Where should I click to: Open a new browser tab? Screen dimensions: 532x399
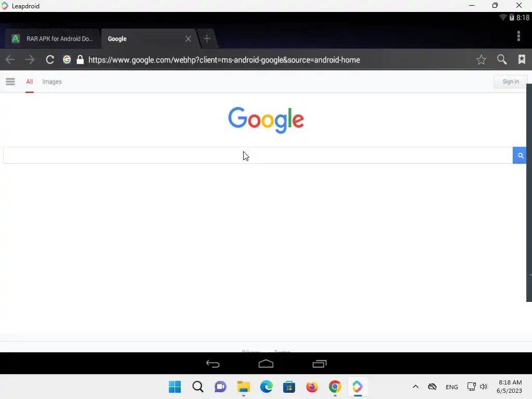coord(207,38)
